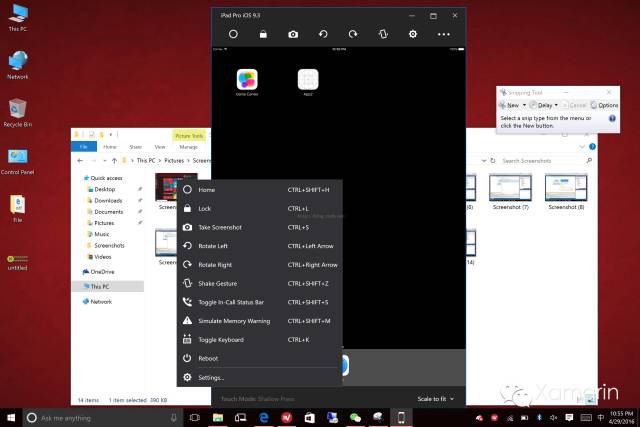
Task: Open Settings... from the simulator menu
Action: pos(260,378)
